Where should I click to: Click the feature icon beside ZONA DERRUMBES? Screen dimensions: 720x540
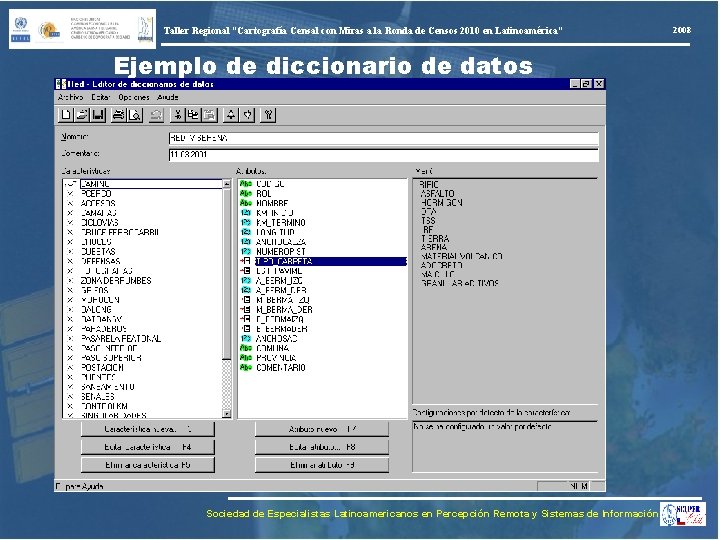tap(70, 280)
